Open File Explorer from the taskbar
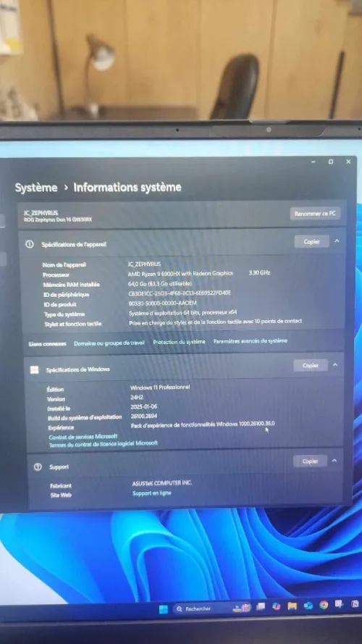Viewport: 362px width, 644px height. (292, 606)
